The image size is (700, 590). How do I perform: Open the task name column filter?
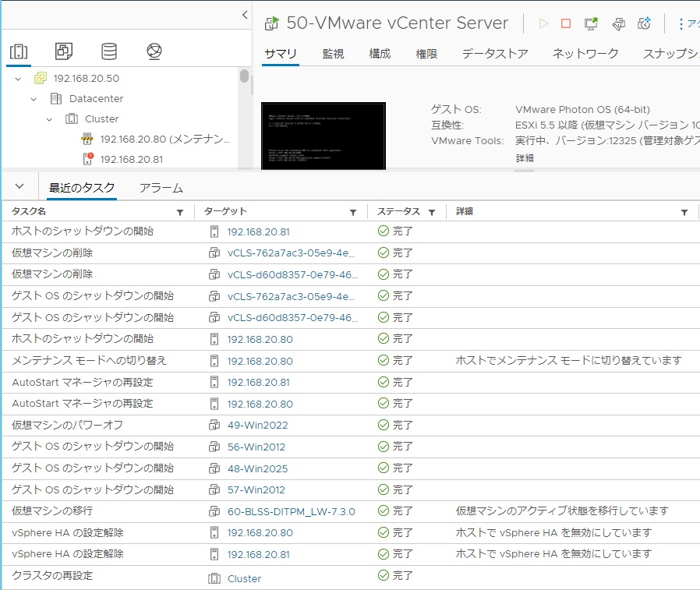180,213
